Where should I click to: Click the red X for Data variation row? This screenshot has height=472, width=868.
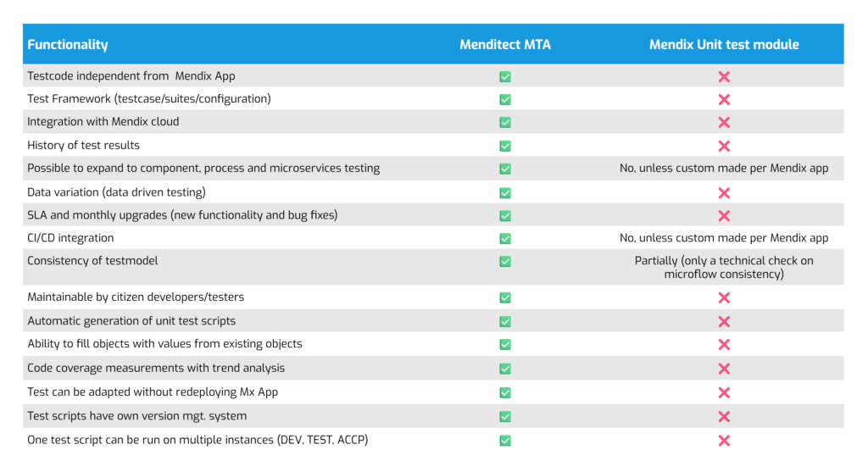724,193
